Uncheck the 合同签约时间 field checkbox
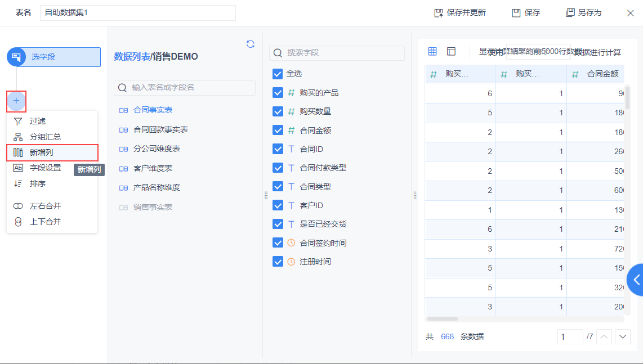Image resolution: width=643 pixels, height=364 pixels. pyautogui.click(x=278, y=242)
